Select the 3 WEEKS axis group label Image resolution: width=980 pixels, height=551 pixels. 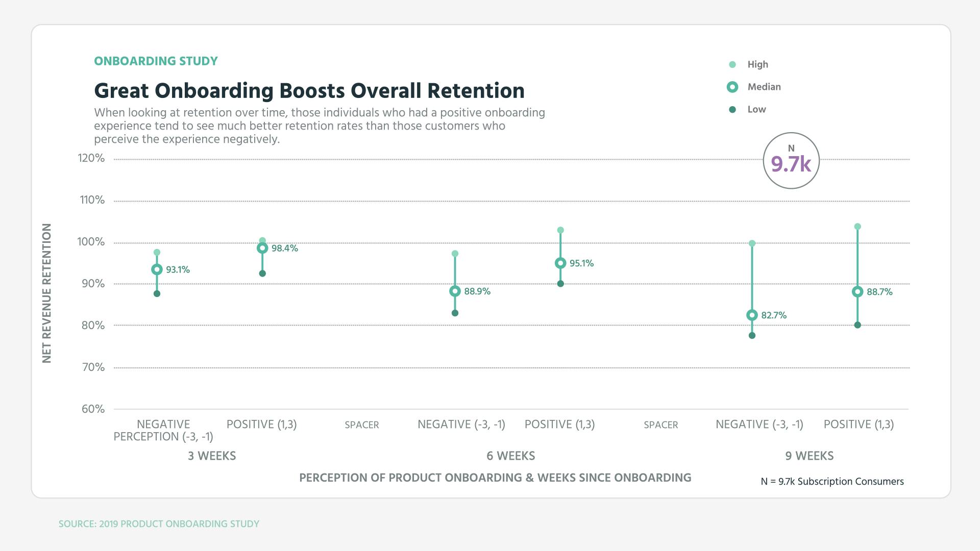point(212,456)
